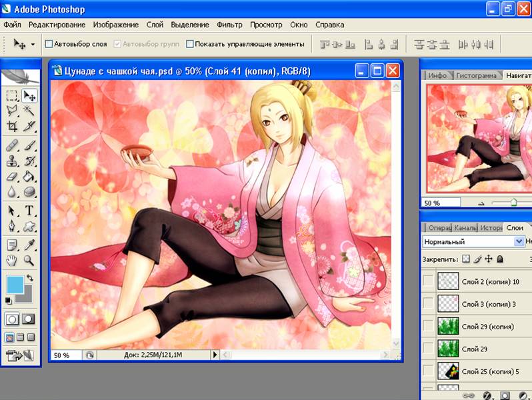Select the Magic Wand tool

[29, 111]
